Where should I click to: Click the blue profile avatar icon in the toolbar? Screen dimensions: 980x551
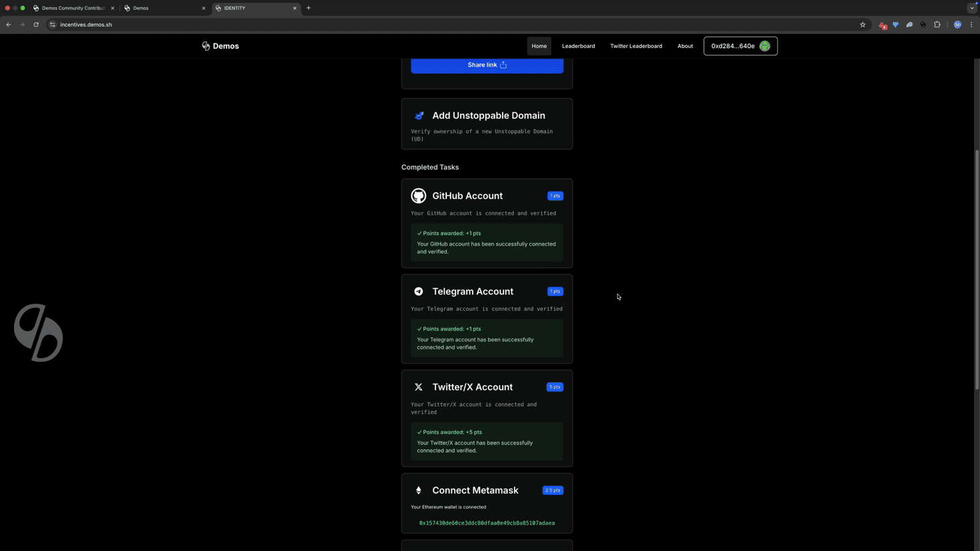pos(957,25)
